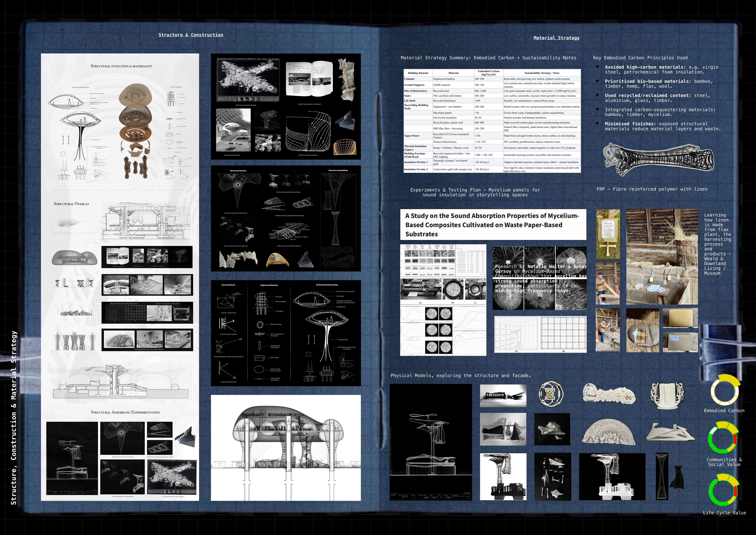Viewport: 756px width, 535px height.
Task: Open the tall black wireframe tower drawing
Action: (431, 442)
